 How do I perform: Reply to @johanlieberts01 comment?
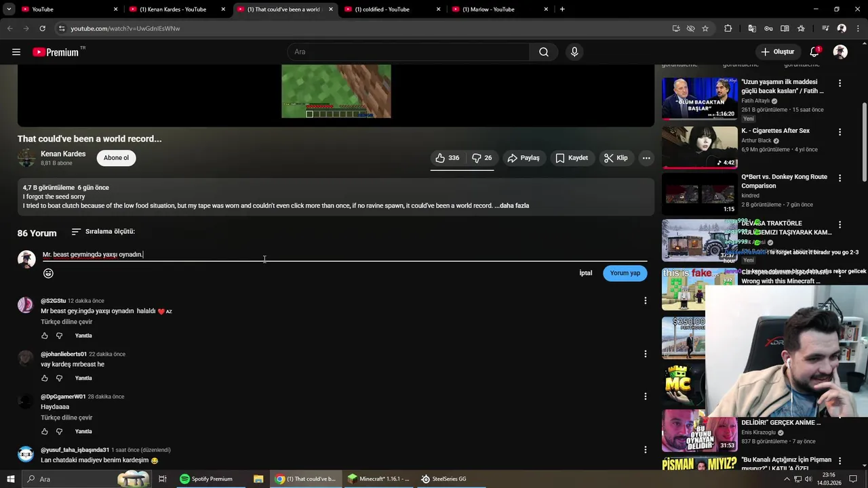[83, 378]
